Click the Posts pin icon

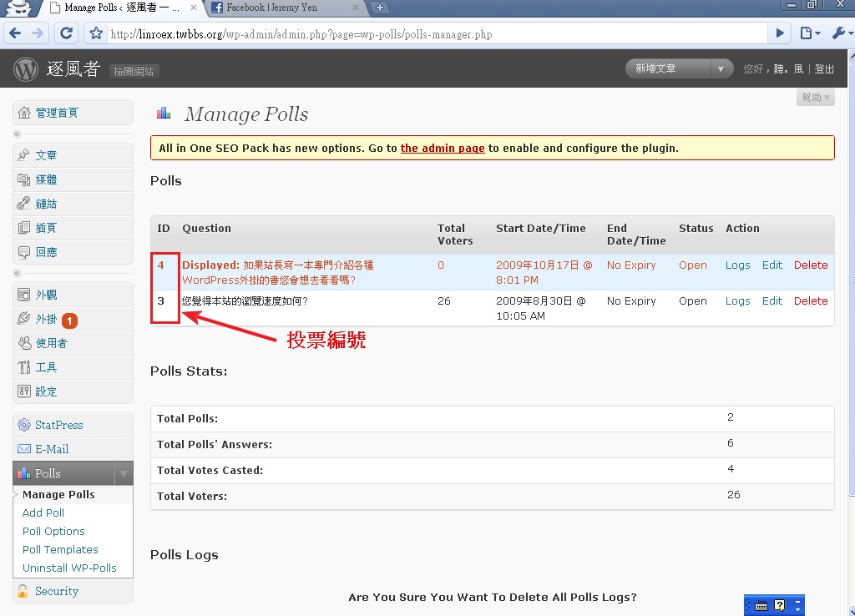[23, 154]
